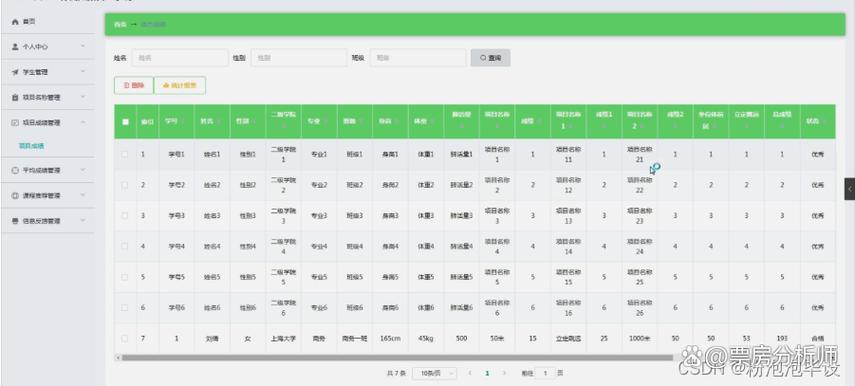Expand the 课程推荐管理 menu chevron
Image resolution: width=855 pixels, height=386 pixels.
coord(83,195)
